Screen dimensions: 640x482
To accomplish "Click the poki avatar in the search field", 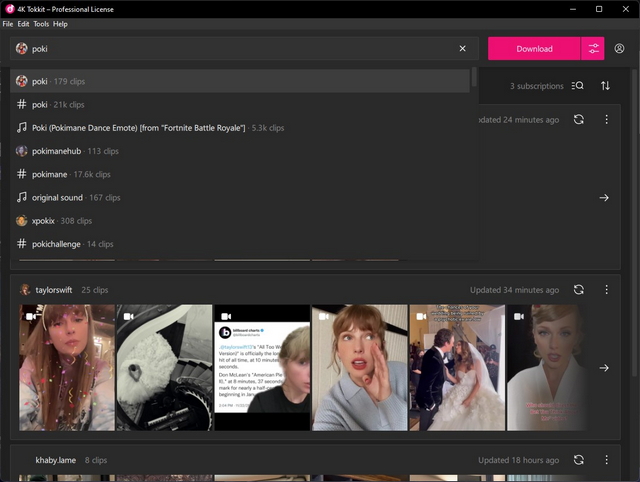I will pyautogui.click(x=22, y=49).
